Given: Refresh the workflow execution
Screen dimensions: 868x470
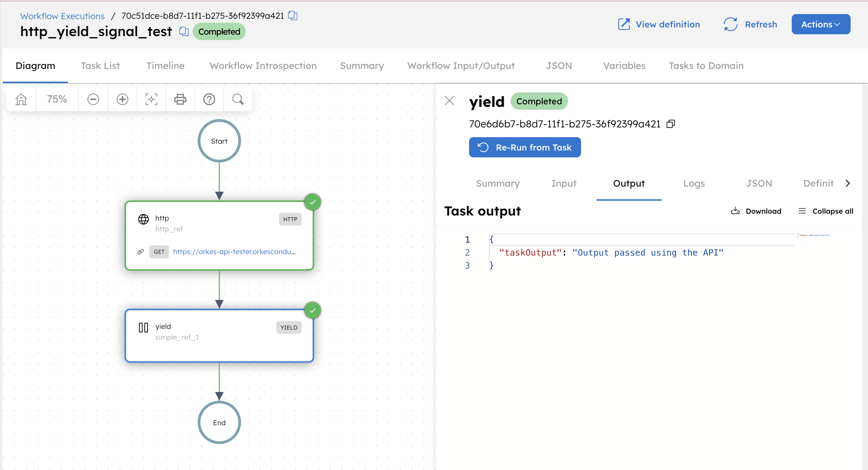Looking at the screenshot, I should point(751,24).
